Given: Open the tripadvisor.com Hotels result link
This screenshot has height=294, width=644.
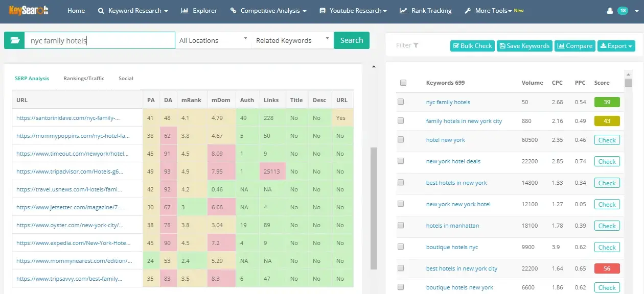Looking at the screenshot, I should click(70, 171).
